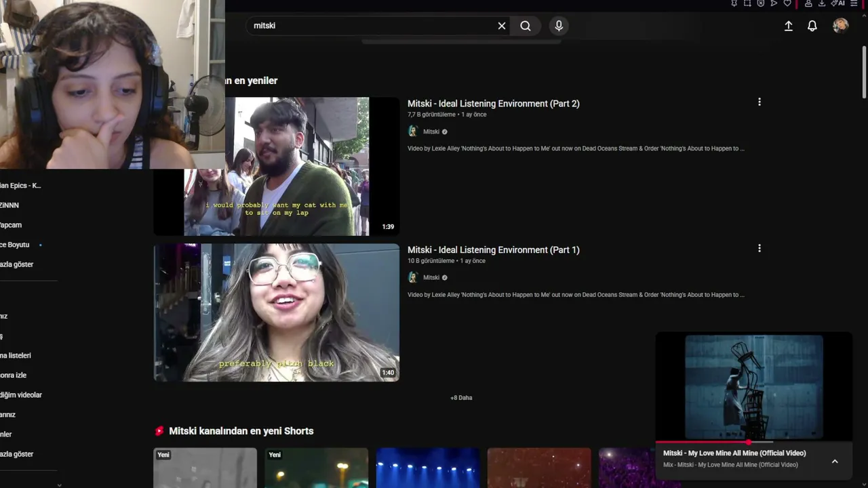Open the first Shorts thumbnail marked Yeni
This screenshot has height=488, width=868.
[x=205, y=468]
